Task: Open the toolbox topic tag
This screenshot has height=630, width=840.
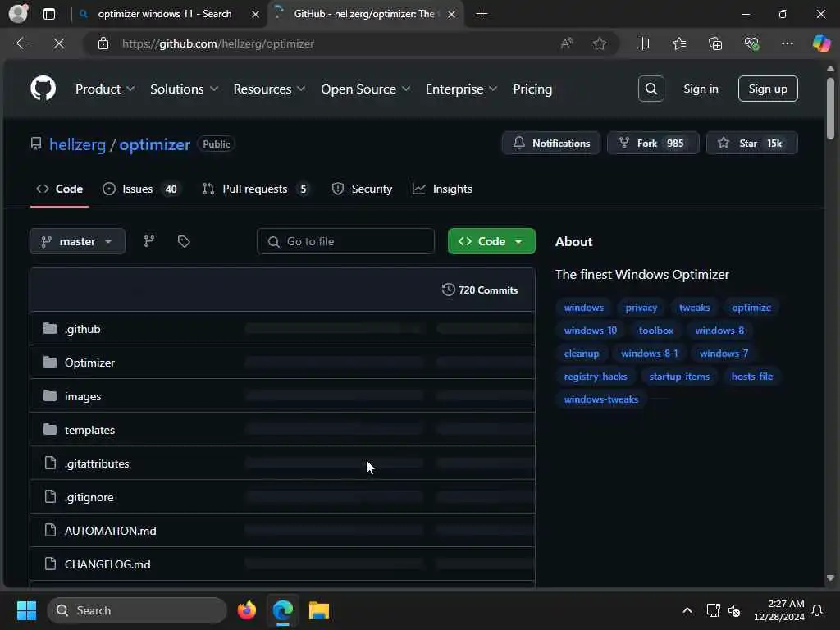Action: coord(655,331)
